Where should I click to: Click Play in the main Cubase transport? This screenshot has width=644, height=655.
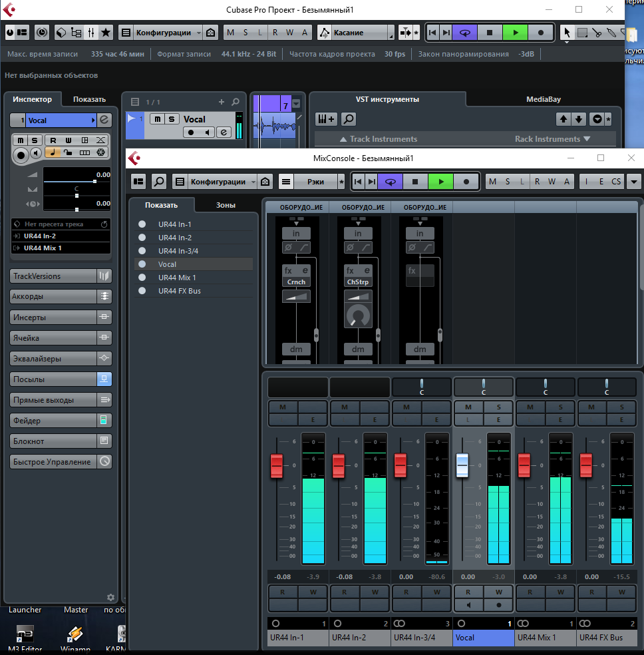pyautogui.click(x=515, y=33)
